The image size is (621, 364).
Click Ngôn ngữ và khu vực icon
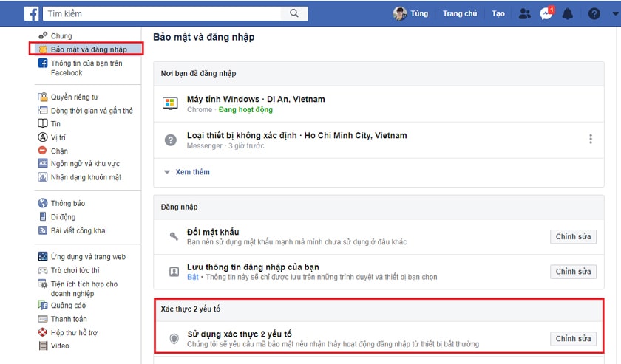pyautogui.click(x=43, y=163)
